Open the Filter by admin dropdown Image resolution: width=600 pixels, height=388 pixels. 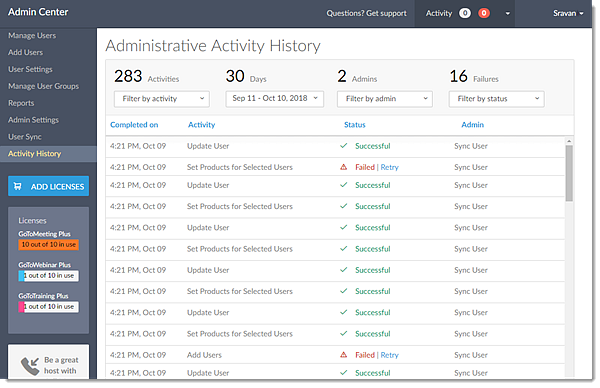385,99
